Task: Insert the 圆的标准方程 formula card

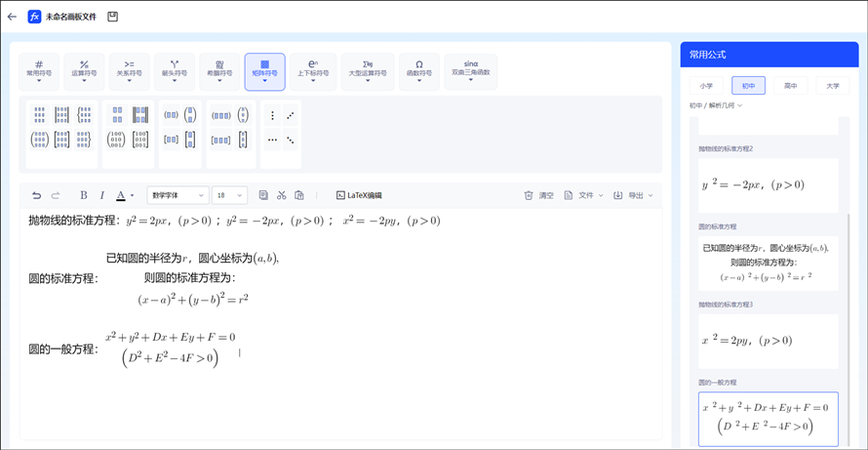Action: click(768, 264)
